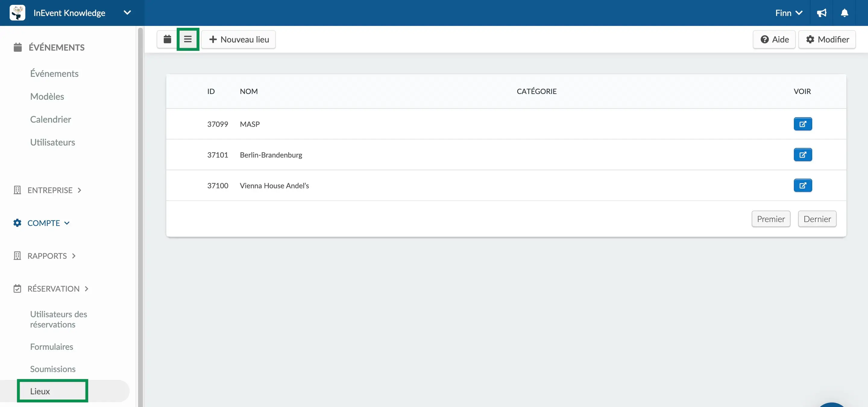Open Soumissions in the sidebar
868x407 pixels.
point(53,369)
